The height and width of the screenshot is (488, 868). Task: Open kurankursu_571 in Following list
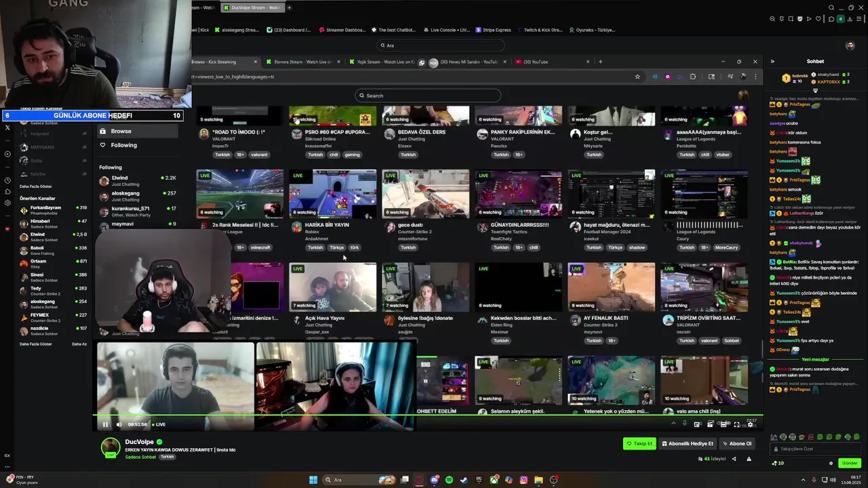click(138, 211)
